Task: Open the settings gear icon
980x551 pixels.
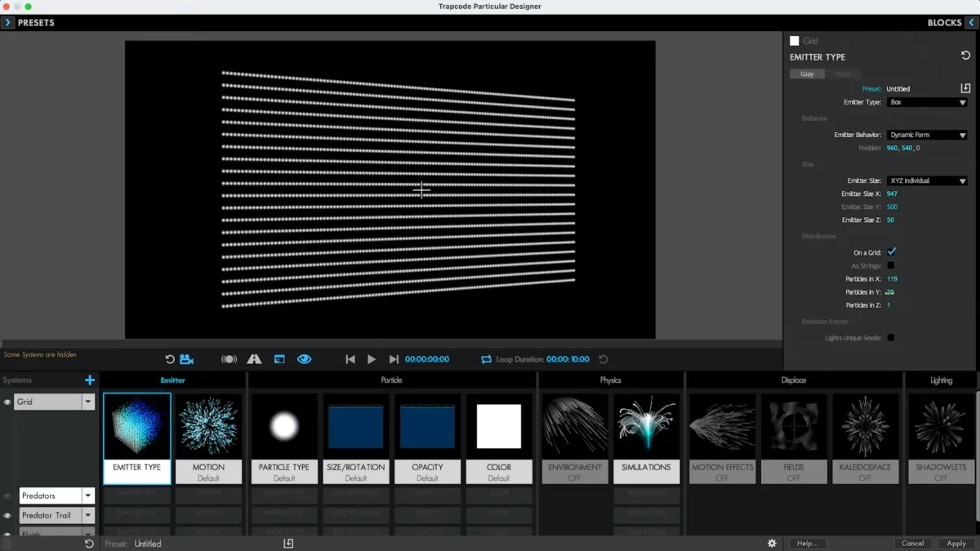Action: [772, 544]
